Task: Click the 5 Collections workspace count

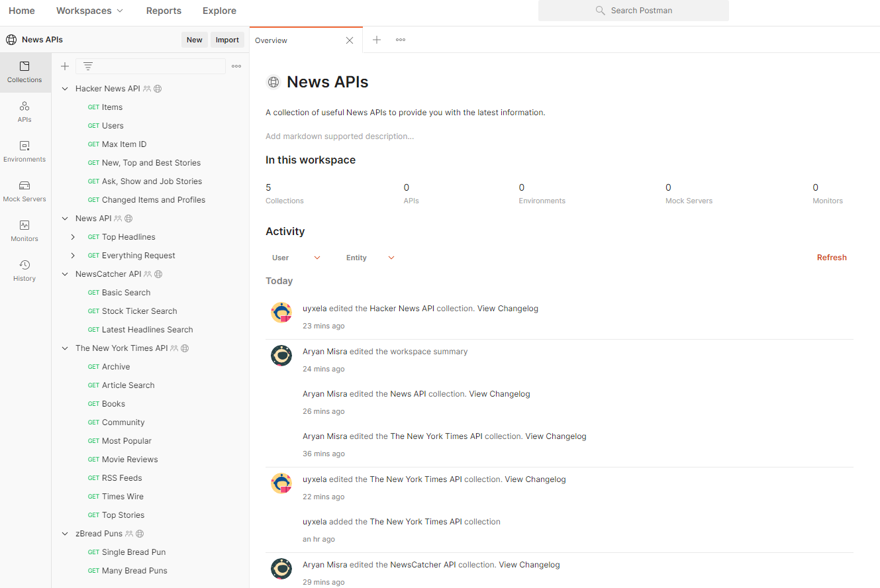Action: point(285,193)
